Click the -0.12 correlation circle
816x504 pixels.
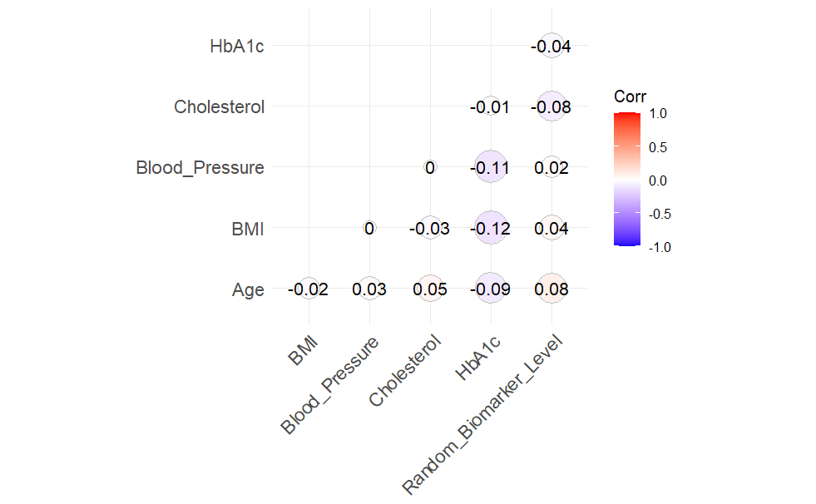(x=490, y=228)
